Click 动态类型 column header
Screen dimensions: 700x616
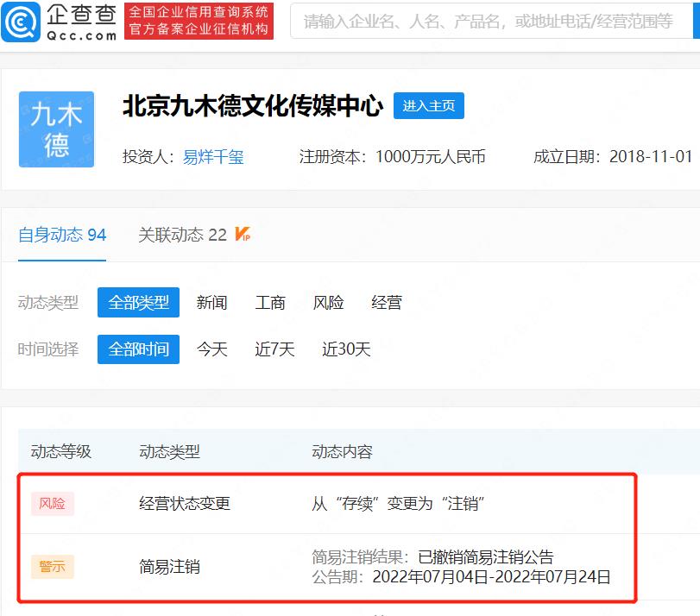click(x=169, y=452)
